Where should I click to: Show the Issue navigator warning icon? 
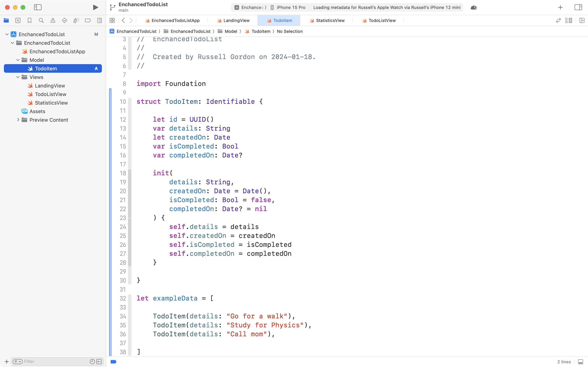pos(53,20)
